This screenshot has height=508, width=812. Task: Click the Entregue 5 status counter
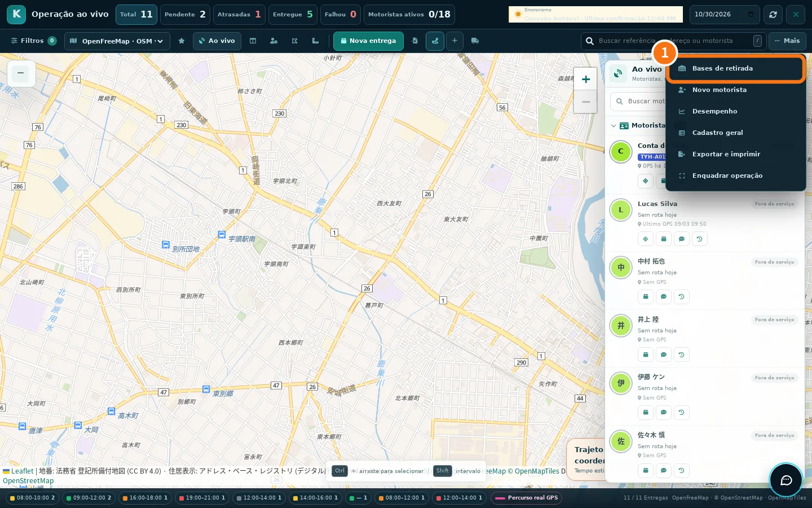coord(293,14)
